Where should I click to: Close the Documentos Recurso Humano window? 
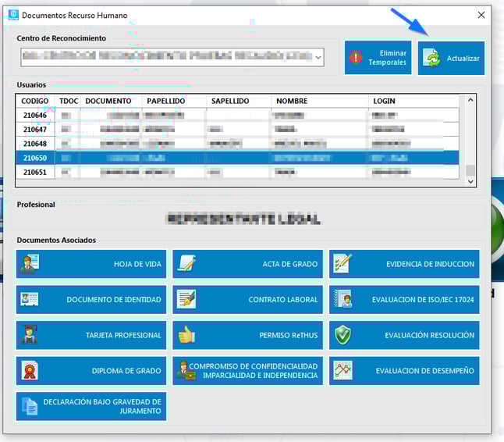[481, 15]
